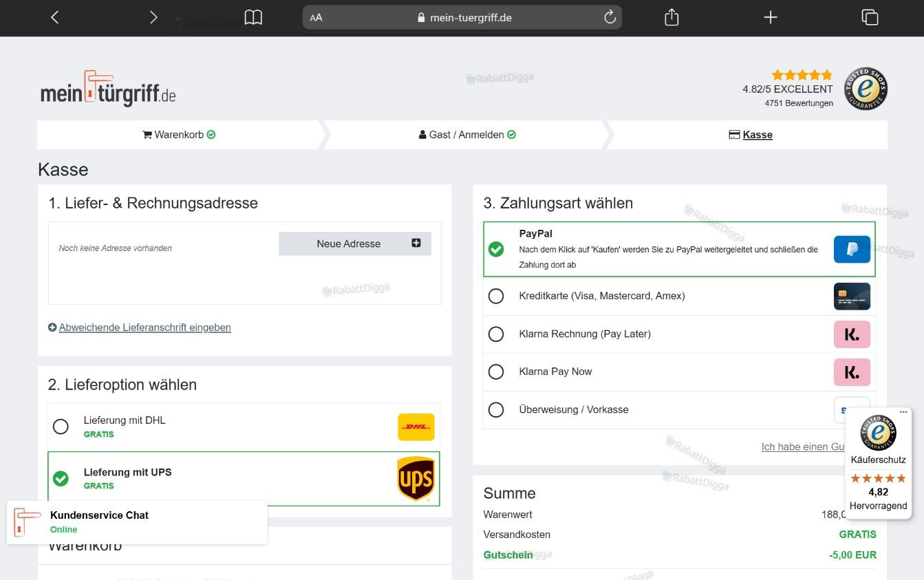
Task: Go to the Warenkorb checkout step
Action: [179, 135]
